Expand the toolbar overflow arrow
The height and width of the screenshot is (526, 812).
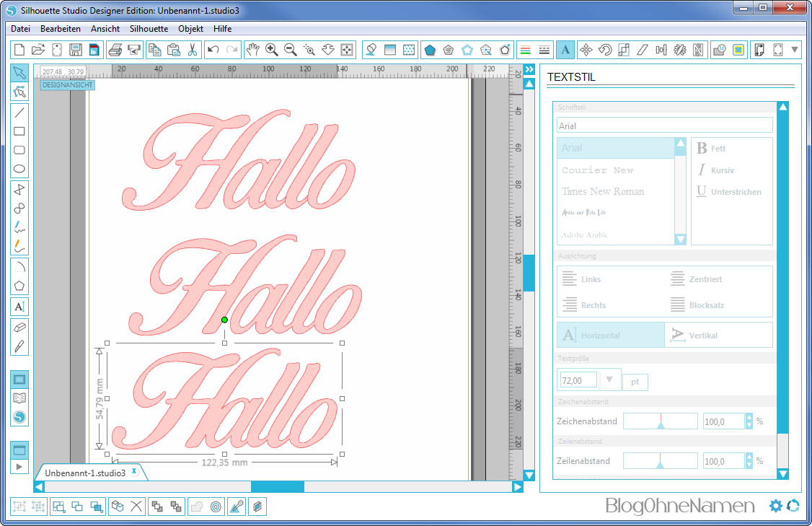pos(795,50)
